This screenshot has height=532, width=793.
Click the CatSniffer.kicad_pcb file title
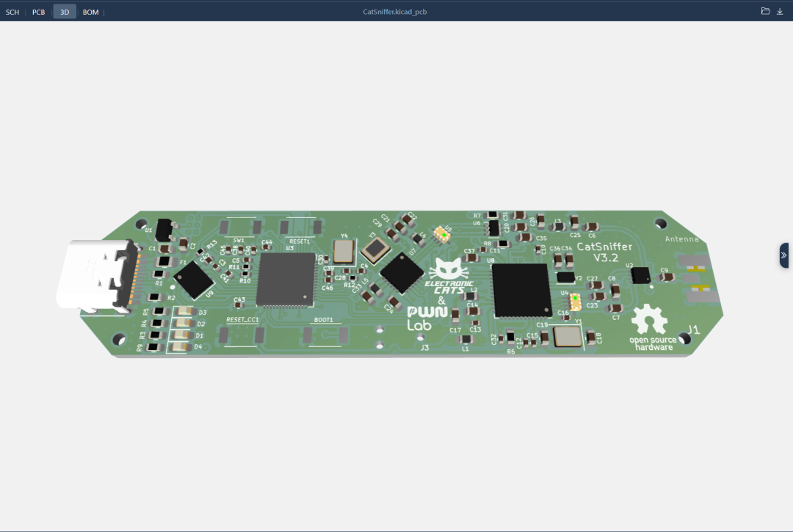(395, 12)
